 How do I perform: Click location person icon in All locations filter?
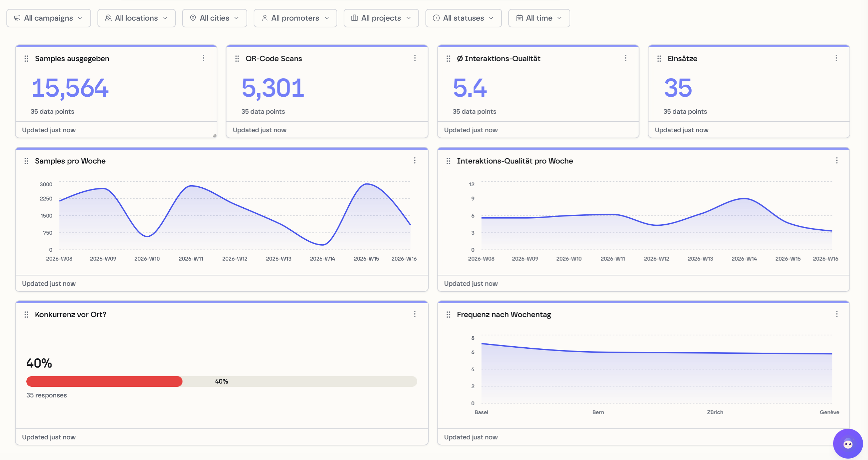pyautogui.click(x=108, y=18)
